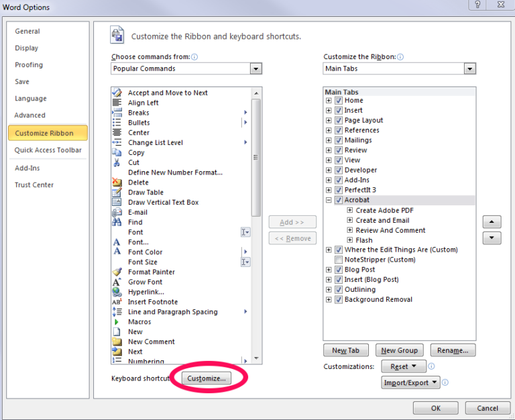Click the Copy command icon
This screenshot has height=420, width=515.
117,152
